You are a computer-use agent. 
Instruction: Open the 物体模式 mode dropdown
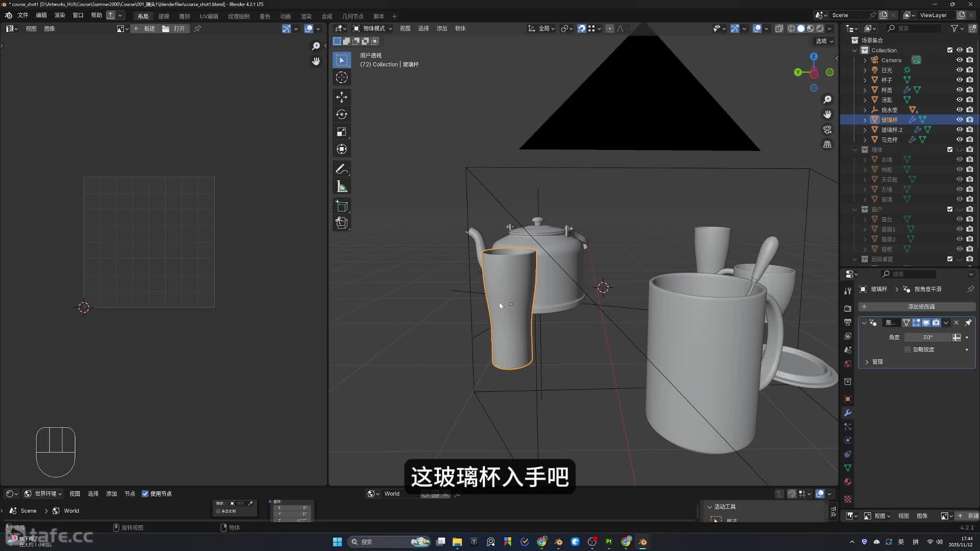[373, 29]
